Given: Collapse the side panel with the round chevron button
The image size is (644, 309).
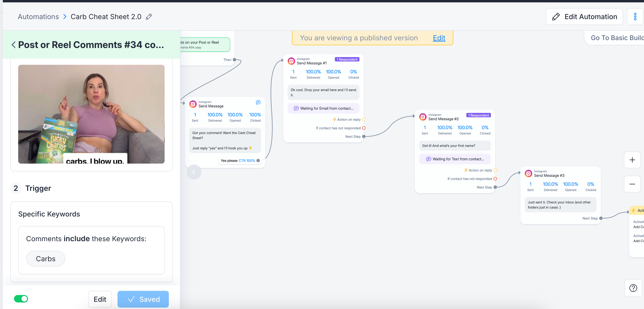Looking at the screenshot, I should pyautogui.click(x=194, y=172).
